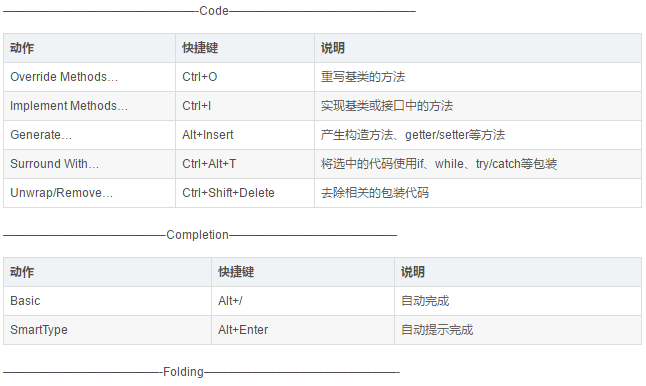Screen dimensions: 646x386
Task: Click the 自动提示完成 description cell
Action: coord(518,330)
